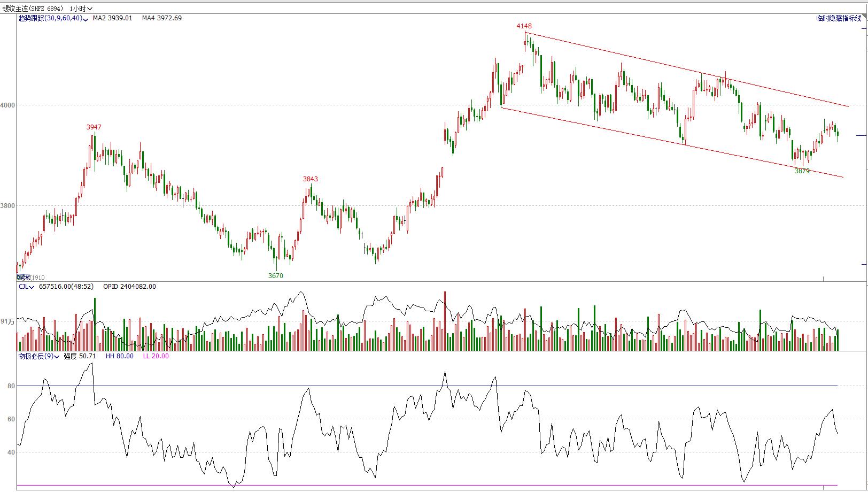The image size is (868, 492).
Task: Open the 1小时 timeframe dropdown
Action: (x=81, y=9)
